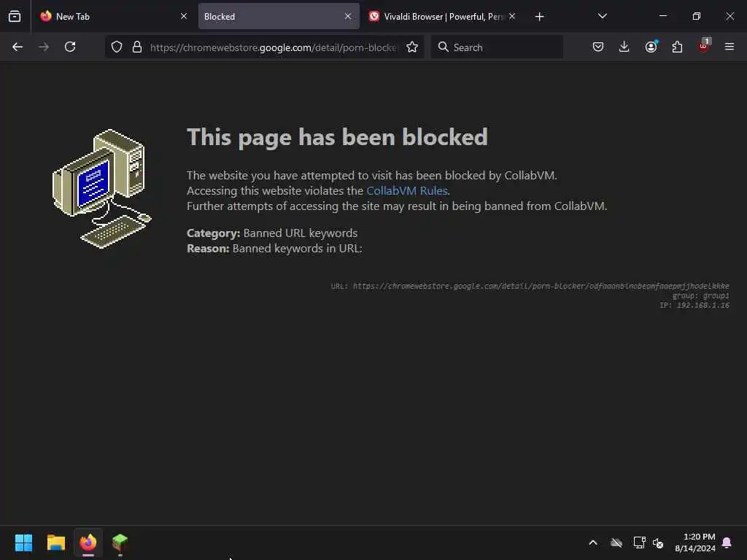Click the "IP: 192.168.1.16" text

click(694, 306)
